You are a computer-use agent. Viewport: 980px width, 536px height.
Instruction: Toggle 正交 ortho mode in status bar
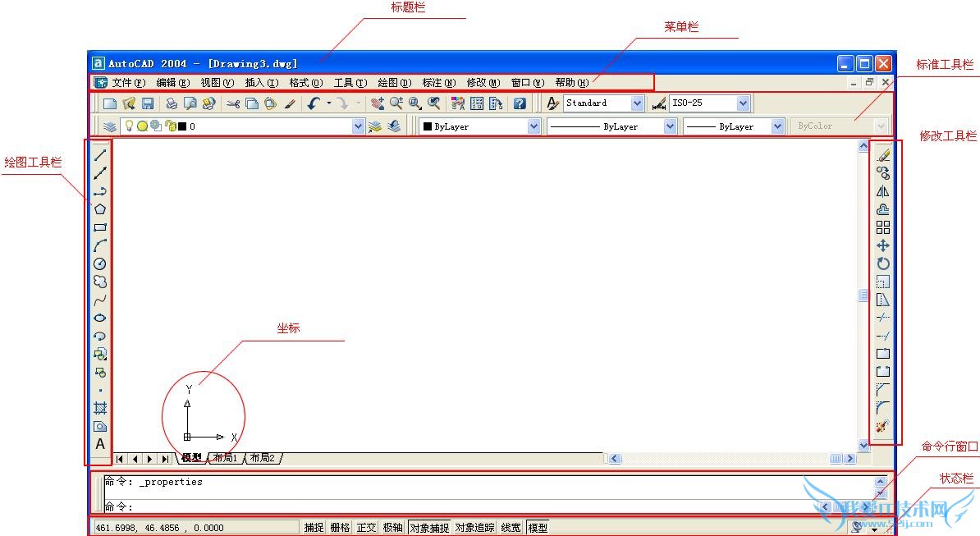click(x=366, y=528)
